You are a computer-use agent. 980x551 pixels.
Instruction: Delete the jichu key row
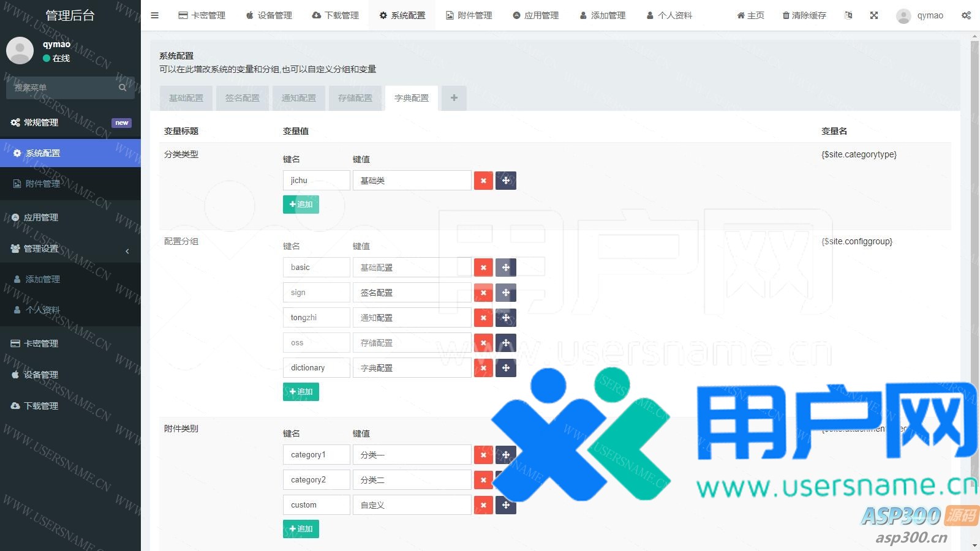[x=483, y=181]
